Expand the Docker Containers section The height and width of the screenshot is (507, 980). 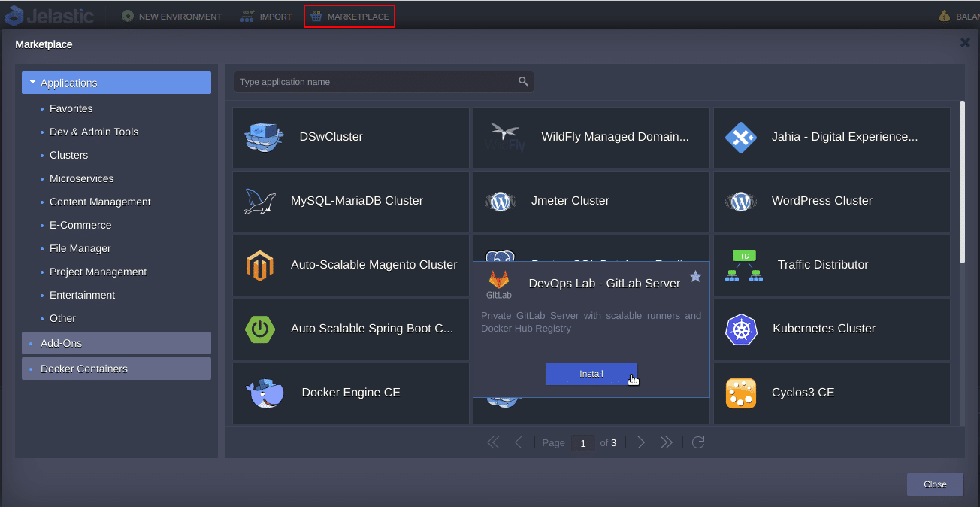pos(116,369)
